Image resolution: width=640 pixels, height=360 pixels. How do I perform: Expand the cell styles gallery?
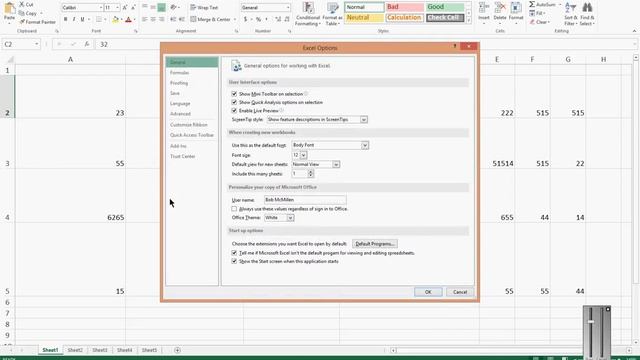(469, 20)
